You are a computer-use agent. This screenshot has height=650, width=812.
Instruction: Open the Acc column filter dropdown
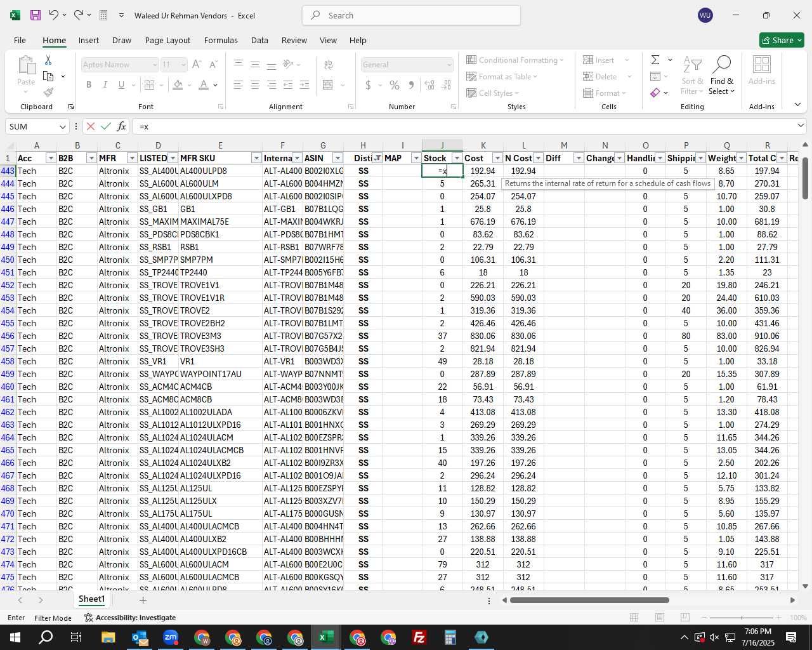pyautogui.click(x=51, y=158)
